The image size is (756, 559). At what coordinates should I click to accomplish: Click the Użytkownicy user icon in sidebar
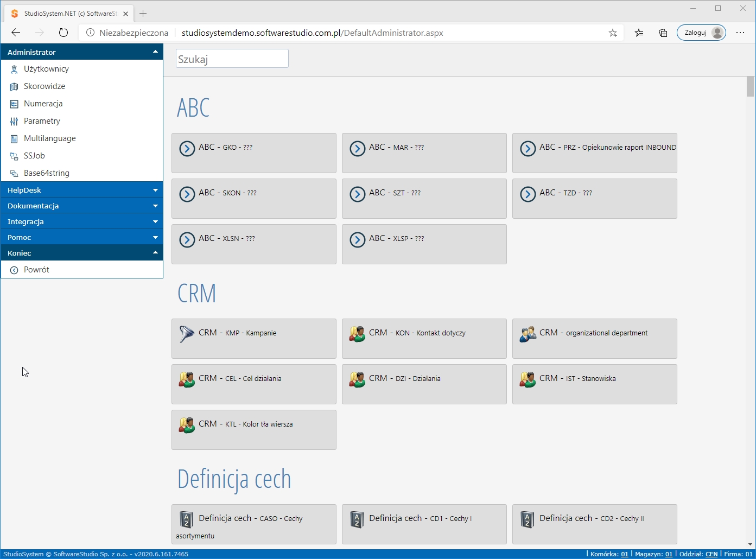pos(14,69)
